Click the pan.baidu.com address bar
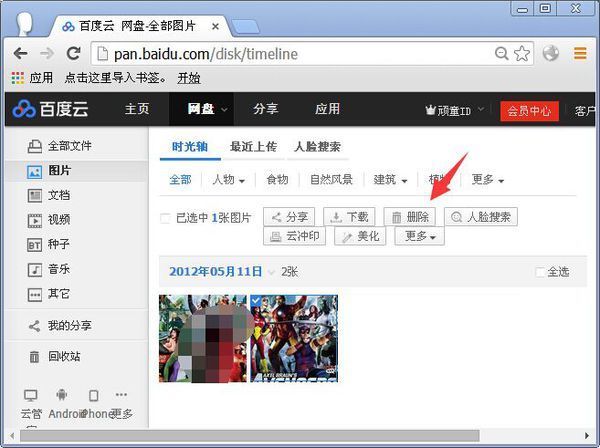Viewport: 600px width, 448px height. coord(290,54)
